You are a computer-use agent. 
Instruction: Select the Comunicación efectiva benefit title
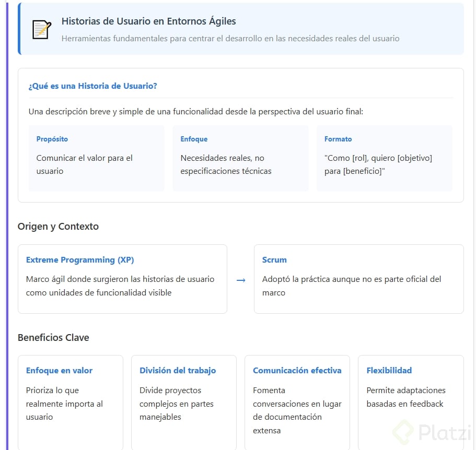coord(297,370)
